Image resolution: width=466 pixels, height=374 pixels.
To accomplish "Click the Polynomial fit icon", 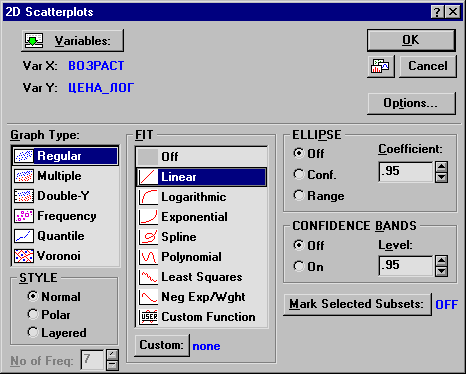I will pos(148,257).
